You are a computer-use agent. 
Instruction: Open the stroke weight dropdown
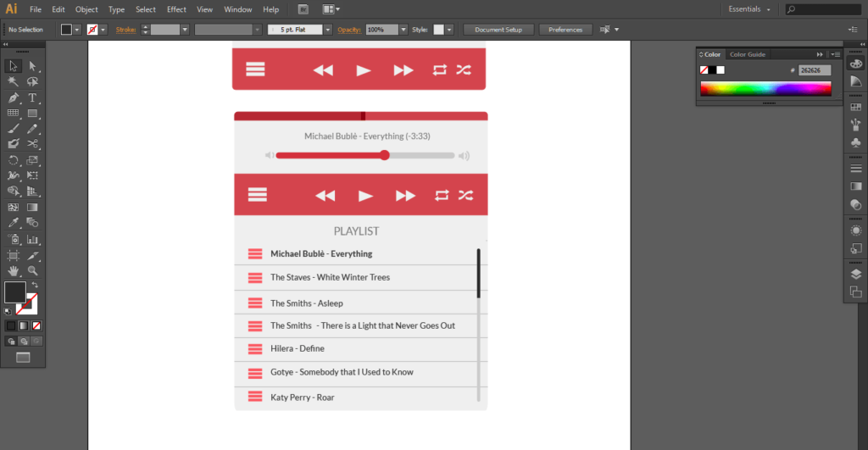(x=185, y=30)
